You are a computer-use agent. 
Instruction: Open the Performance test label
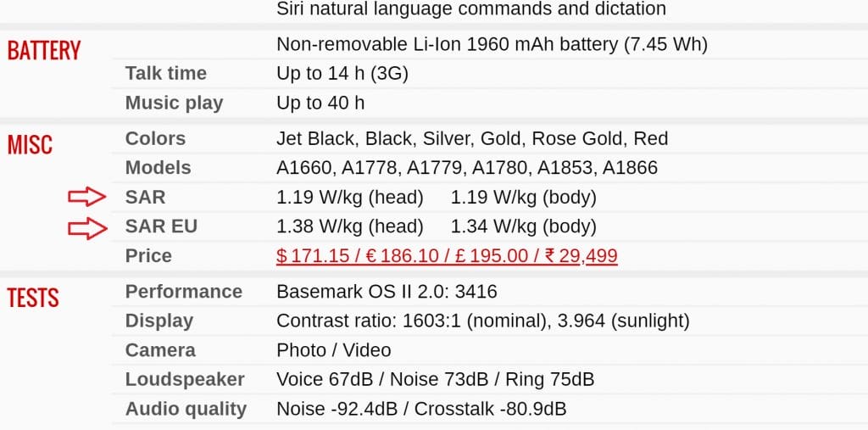click(x=184, y=292)
